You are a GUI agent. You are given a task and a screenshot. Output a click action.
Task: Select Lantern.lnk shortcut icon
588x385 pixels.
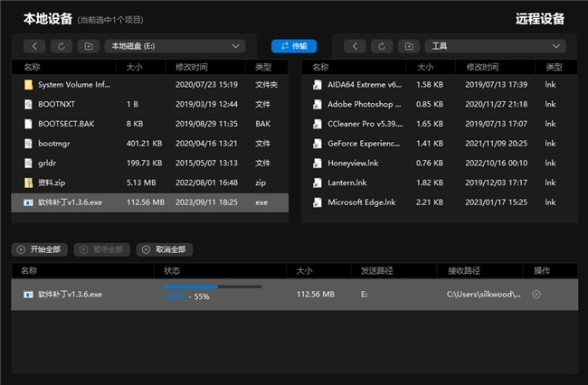click(318, 183)
